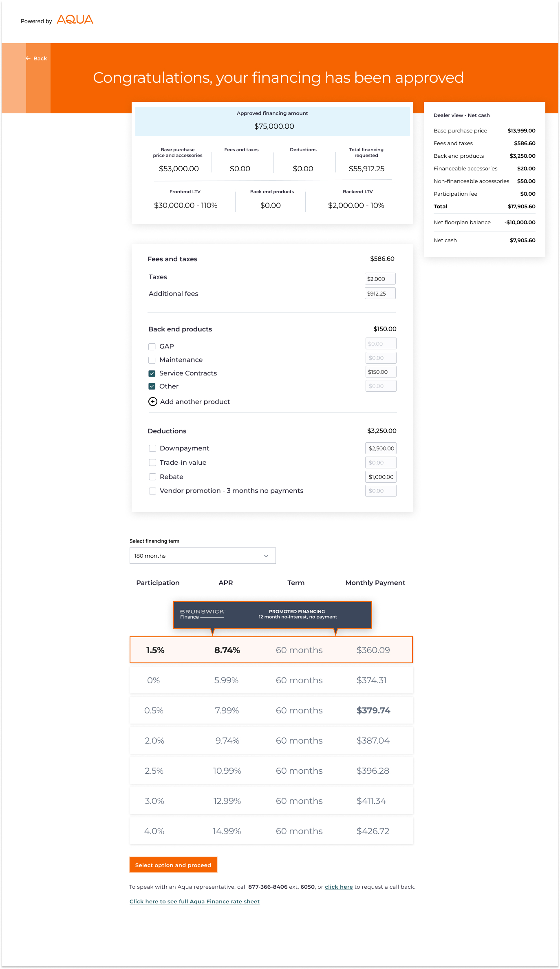Uncheck the Other back end product checkbox
This screenshot has width=560, height=969.
tap(152, 386)
